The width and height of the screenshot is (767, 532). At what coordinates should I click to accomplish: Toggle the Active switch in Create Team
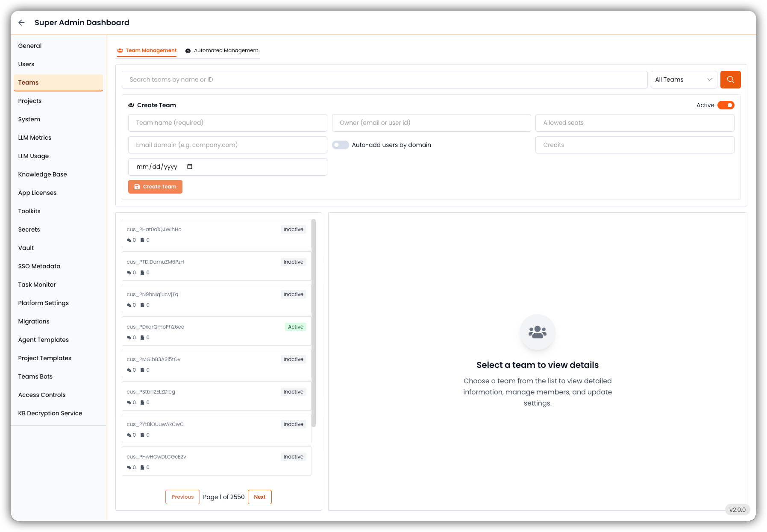(726, 105)
